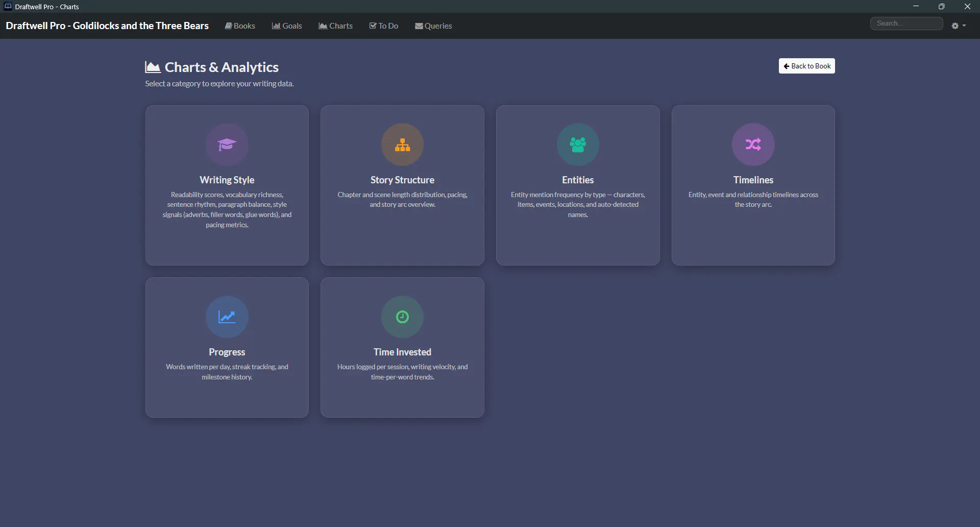Click the Select a category subtitle text

point(219,83)
